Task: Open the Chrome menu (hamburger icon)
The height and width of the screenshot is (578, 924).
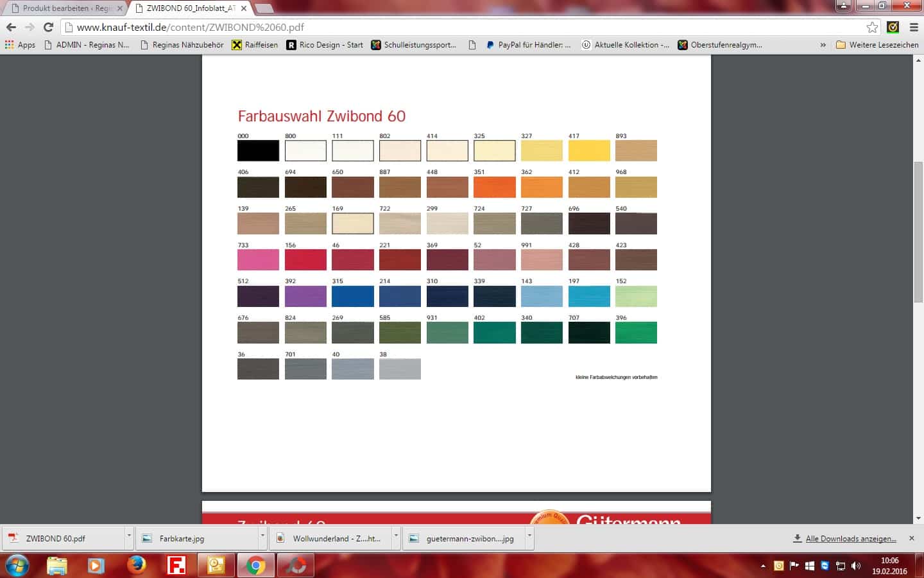Action: coord(914,27)
